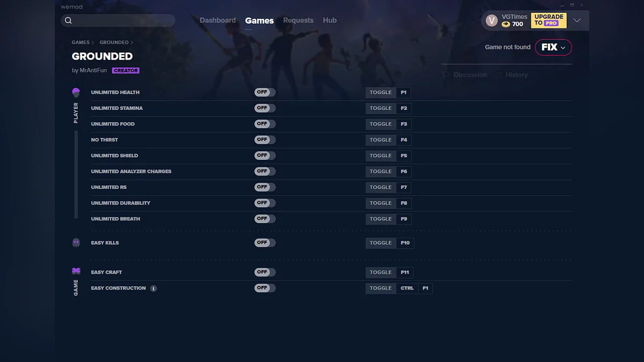Click the NO THIRST label
The width and height of the screenshot is (644, 362).
pos(105,140)
